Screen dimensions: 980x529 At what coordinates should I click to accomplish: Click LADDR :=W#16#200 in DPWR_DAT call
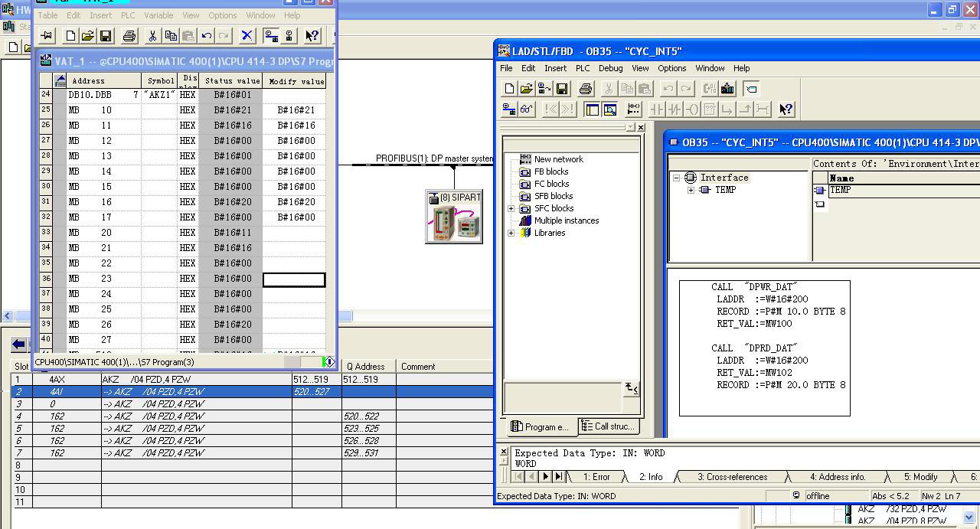tap(762, 299)
